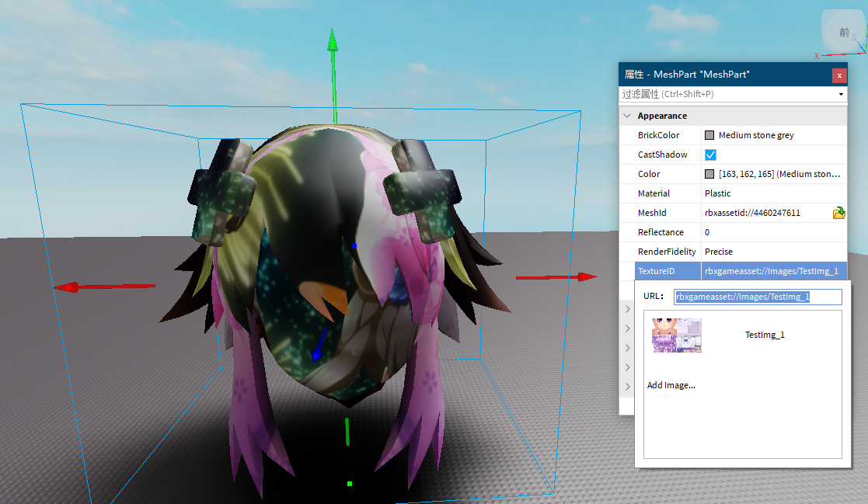The width and height of the screenshot is (868, 504).
Task: Click the Color value [163, 162, 165]
Action: point(779,174)
